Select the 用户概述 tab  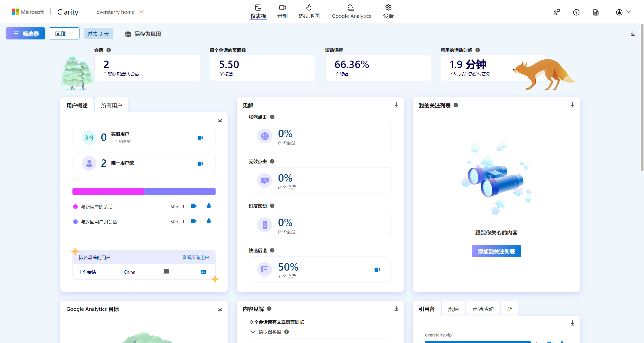pos(77,105)
